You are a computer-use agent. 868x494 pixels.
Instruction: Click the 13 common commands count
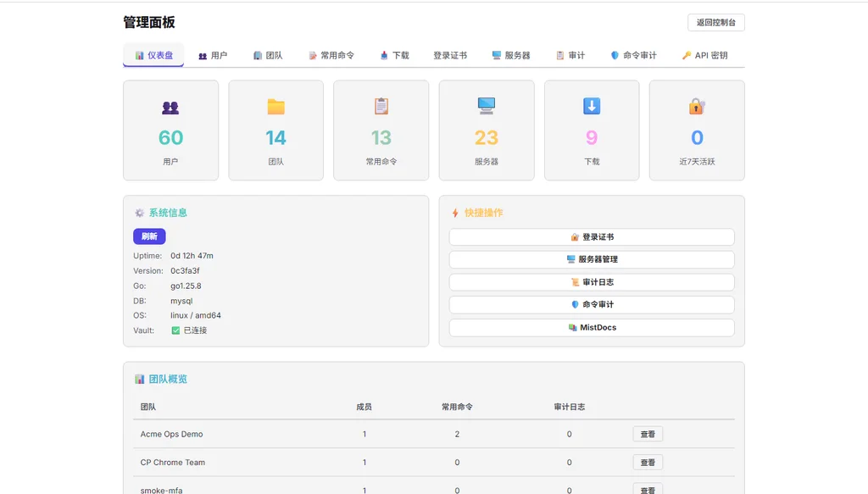381,138
